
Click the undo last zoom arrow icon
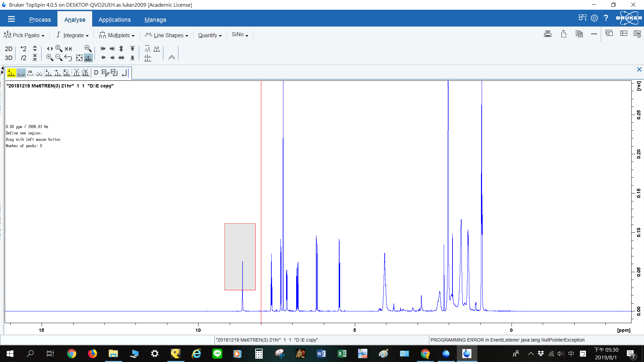coord(68,58)
